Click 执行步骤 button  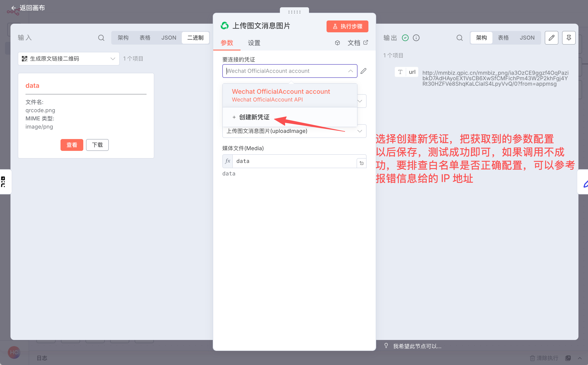[347, 26]
